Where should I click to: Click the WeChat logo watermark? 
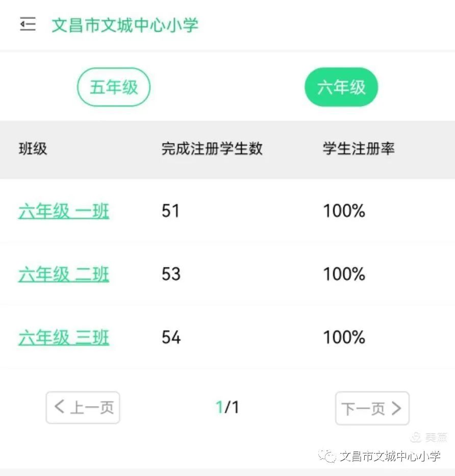(327, 455)
